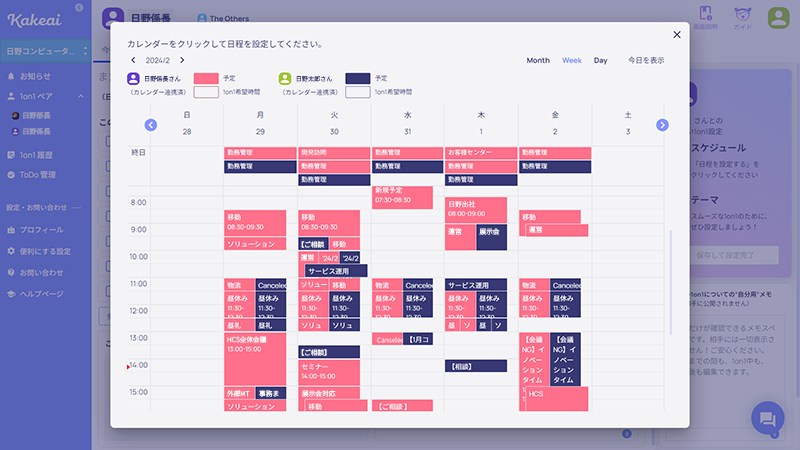Switch calendar to Day view
The width and height of the screenshot is (800, 450).
pos(600,61)
